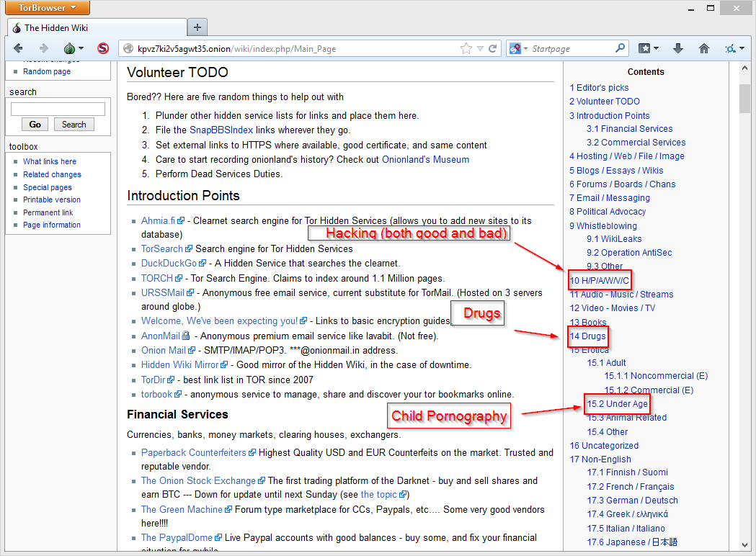Open a new tab with plus button
756x556 pixels.
click(197, 27)
